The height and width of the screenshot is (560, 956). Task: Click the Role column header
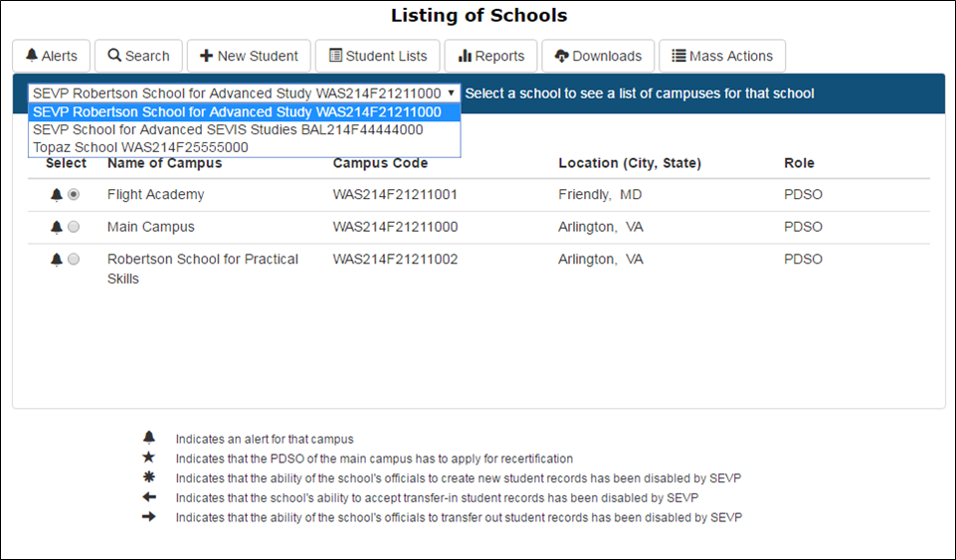[x=799, y=163]
